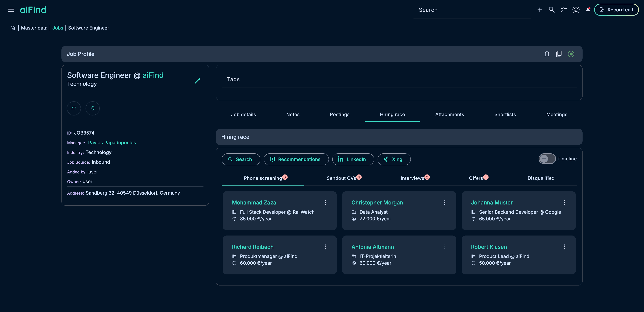This screenshot has width=644, height=312.
Task: Click the 85.000 €/year salary
Action: pyautogui.click(x=256, y=219)
